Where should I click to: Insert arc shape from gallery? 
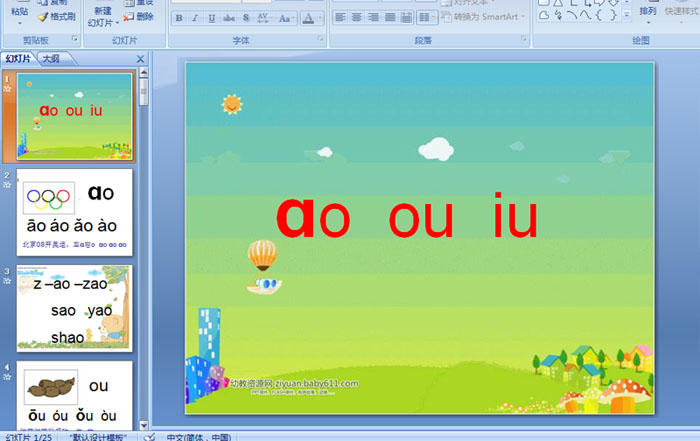point(572,15)
